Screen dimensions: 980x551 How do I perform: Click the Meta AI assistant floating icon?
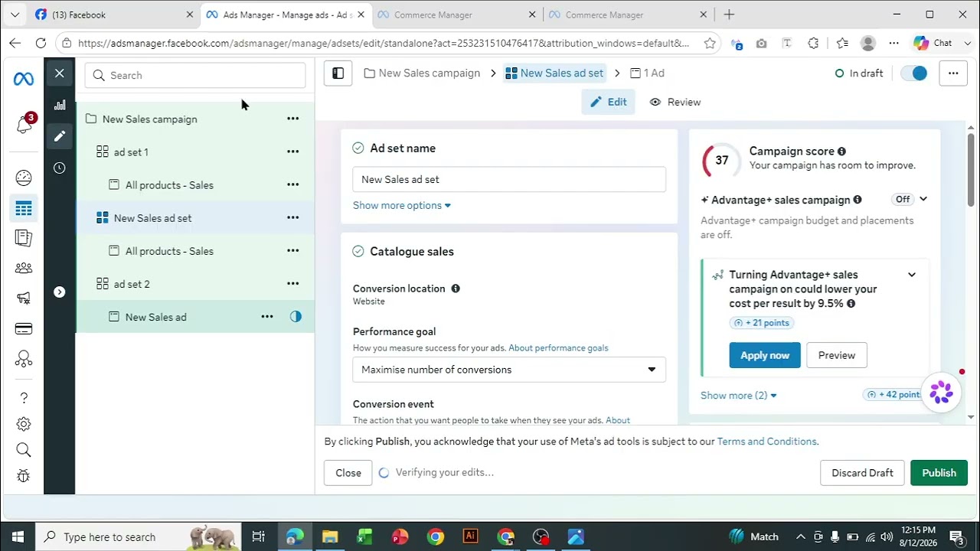point(941,393)
